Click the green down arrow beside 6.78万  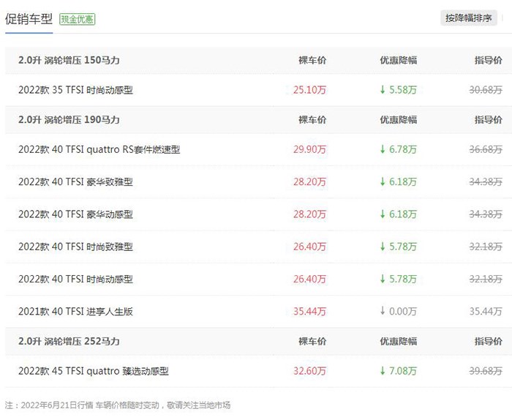pos(382,150)
